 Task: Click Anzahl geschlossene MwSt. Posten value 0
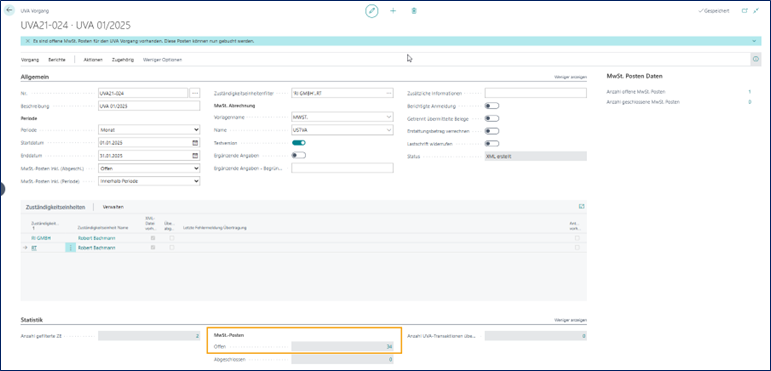tap(749, 102)
